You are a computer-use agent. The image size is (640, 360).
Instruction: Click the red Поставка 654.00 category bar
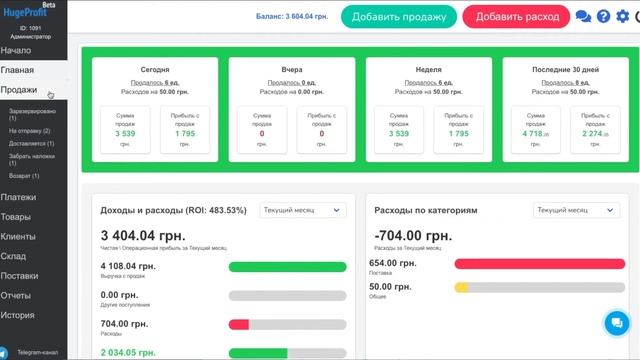[540, 264]
